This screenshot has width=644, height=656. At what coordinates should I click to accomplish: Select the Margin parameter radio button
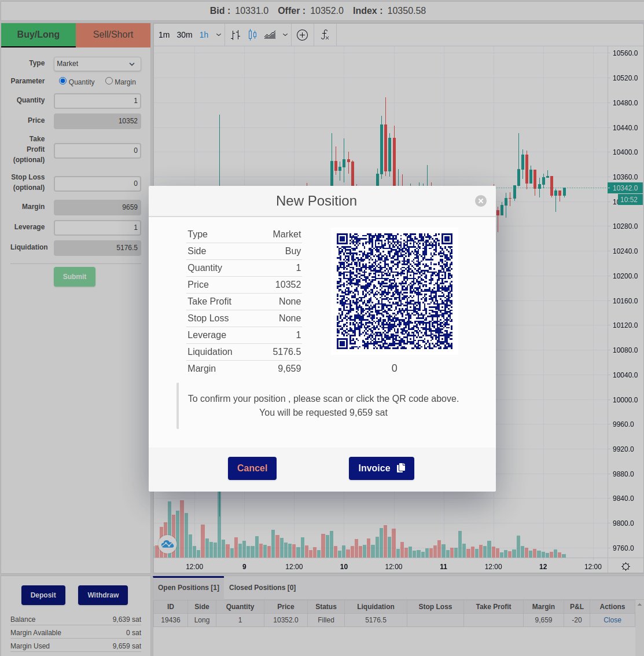(x=109, y=80)
